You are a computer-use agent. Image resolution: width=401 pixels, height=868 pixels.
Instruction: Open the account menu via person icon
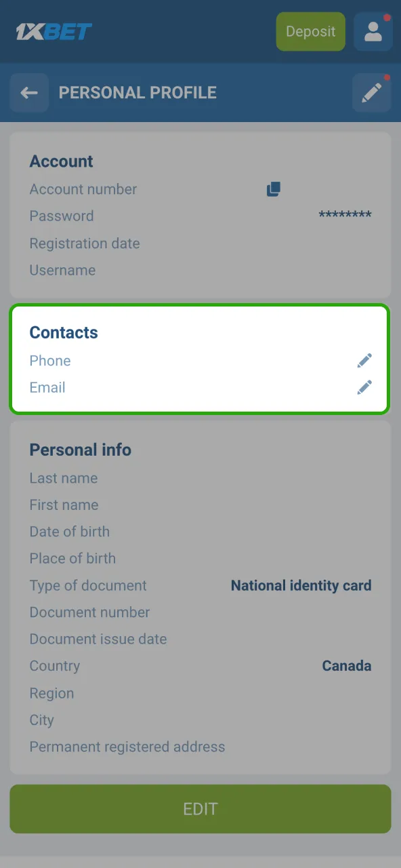pyautogui.click(x=373, y=31)
